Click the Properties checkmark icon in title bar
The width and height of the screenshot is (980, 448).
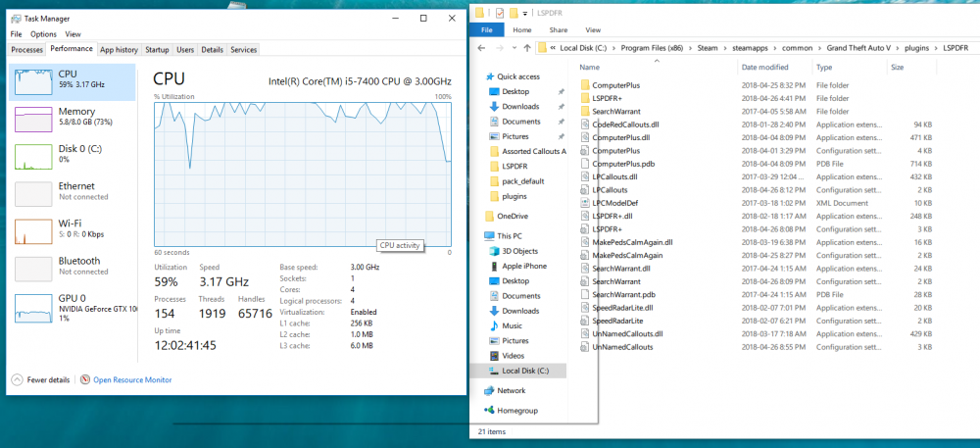[500, 13]
